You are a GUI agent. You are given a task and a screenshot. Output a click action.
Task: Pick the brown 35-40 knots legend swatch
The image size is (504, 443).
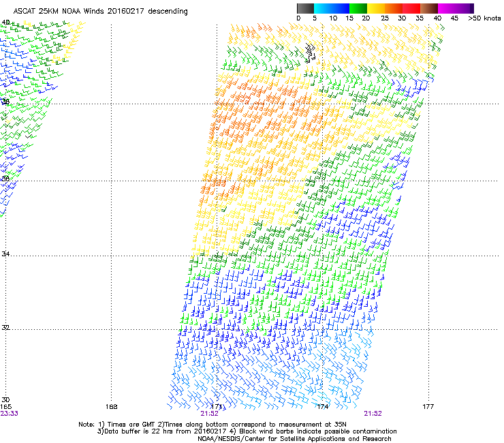coord(429,8)
